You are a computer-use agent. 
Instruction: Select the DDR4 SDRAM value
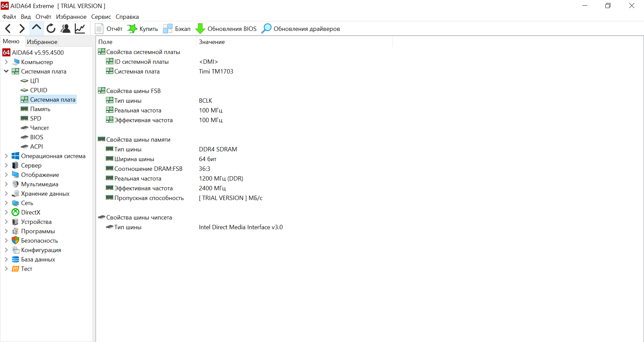218,149
